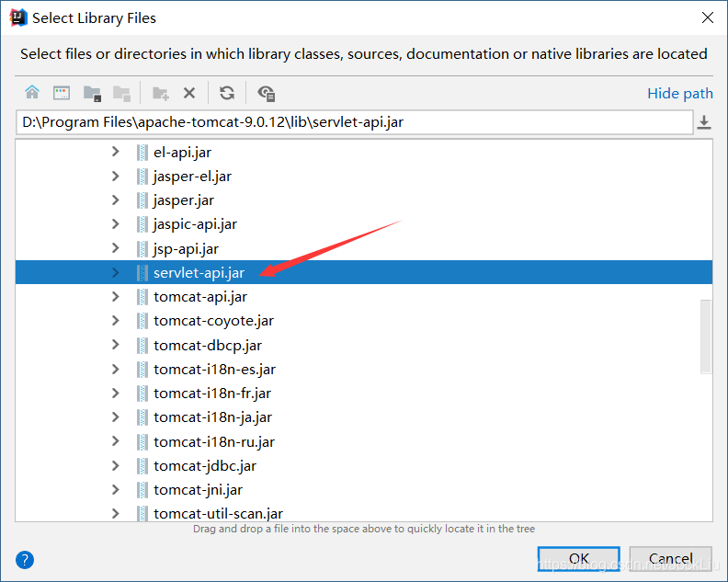Expand tomcat-jdbc.jar tree node
Image resolution: width=728 pixels, height=582 pixels.
pos(116,466)
